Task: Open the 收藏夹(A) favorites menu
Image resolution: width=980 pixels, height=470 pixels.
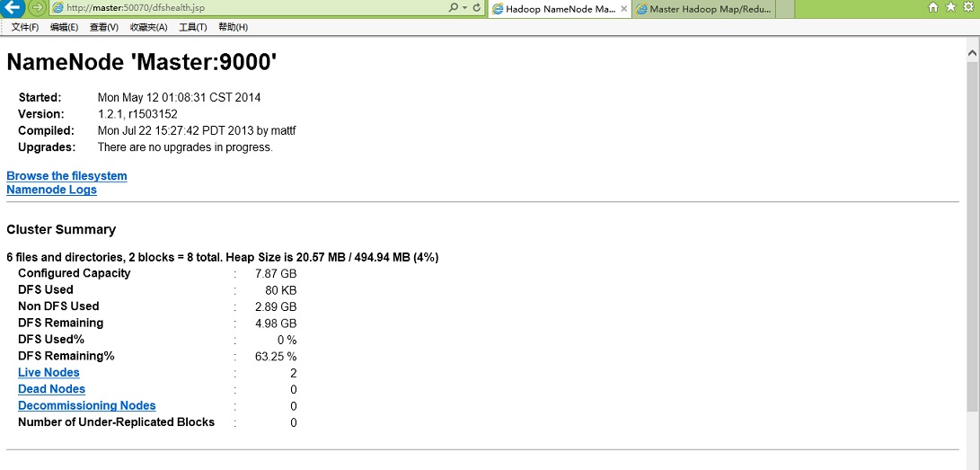Action: click(148, 27)
